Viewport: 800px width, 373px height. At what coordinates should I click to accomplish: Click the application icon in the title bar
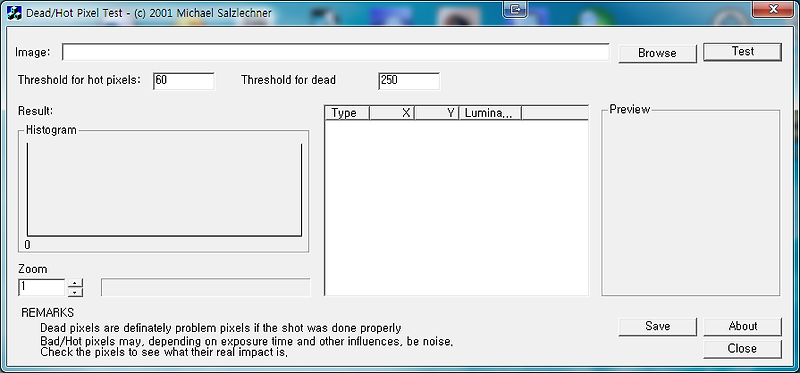[14, 12]
